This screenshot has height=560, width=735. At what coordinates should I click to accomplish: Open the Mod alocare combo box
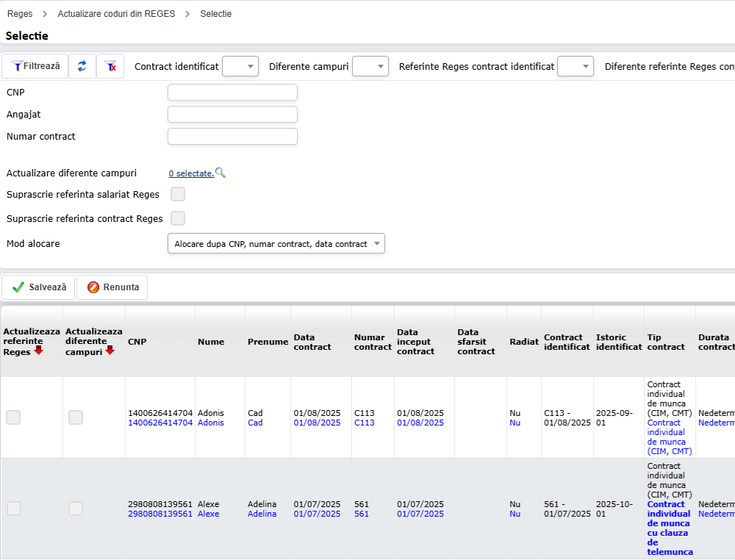tap(276, 244)
